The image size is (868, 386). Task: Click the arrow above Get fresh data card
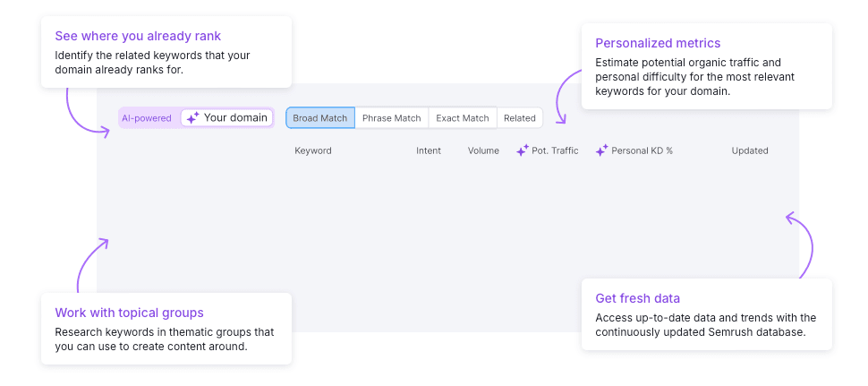click(x=802, y=242)
